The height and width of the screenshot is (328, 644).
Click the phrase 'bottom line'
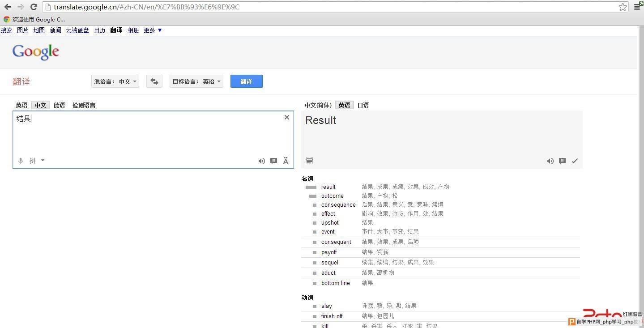336,283
